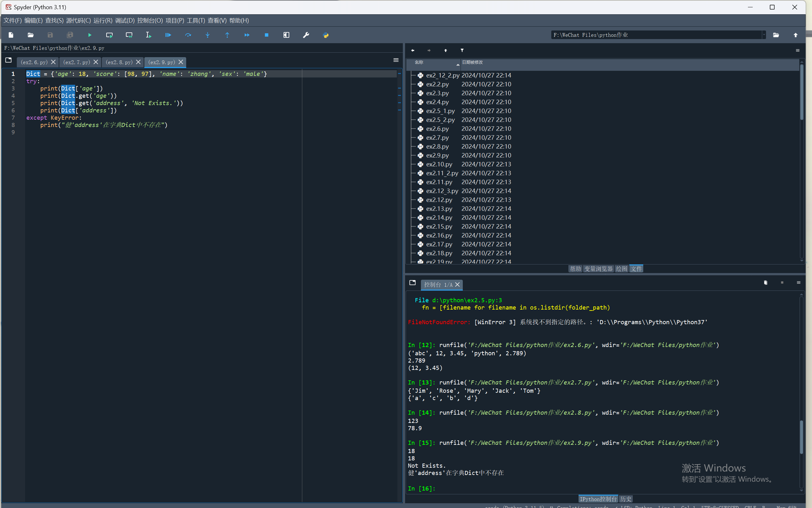812x508 pixels.
Task: Browse console tabs icon
Action: [412, 283]
